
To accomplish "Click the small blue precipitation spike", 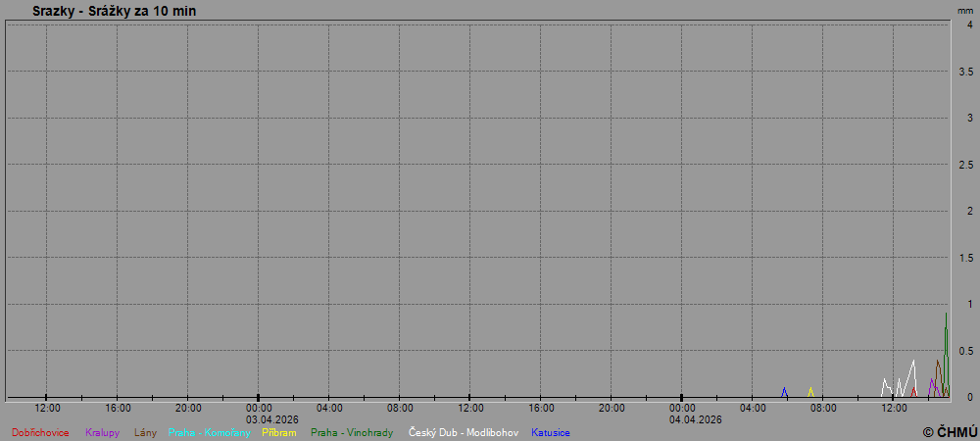I will 784,391.
